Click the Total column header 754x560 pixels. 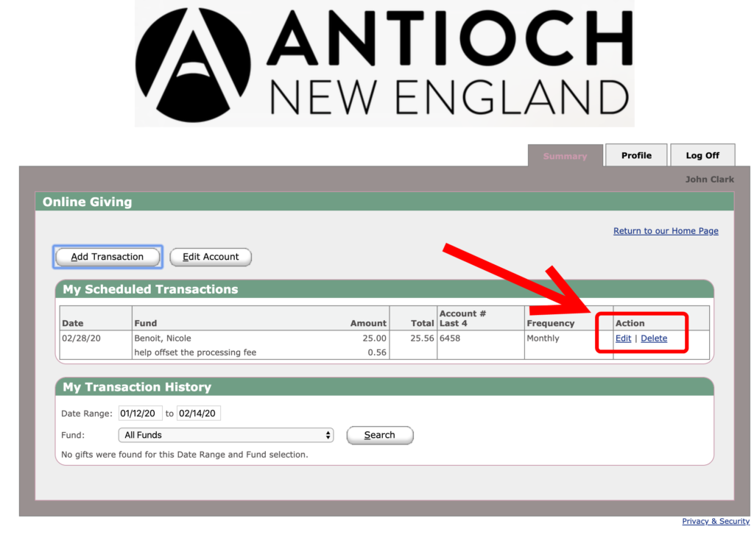click(422, 324)
